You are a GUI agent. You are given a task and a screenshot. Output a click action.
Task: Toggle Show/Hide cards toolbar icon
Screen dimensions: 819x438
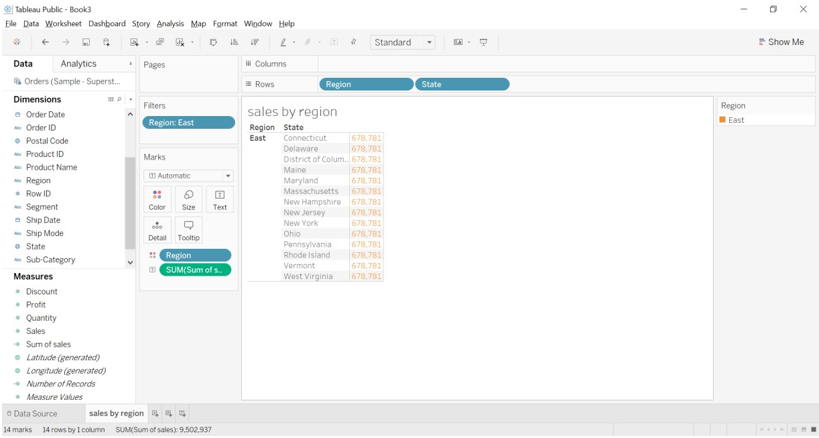coord(458,42)
